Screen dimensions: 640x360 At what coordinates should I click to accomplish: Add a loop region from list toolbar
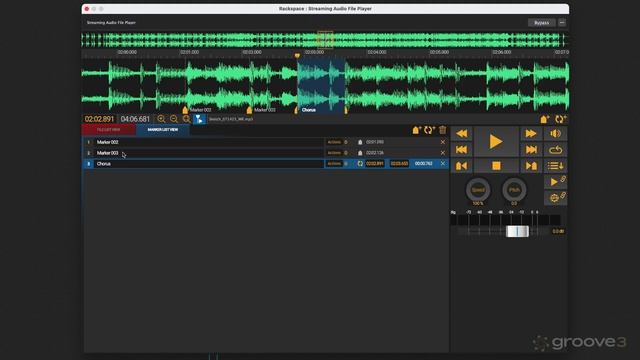pyautogui.click(x=429, y=130)
